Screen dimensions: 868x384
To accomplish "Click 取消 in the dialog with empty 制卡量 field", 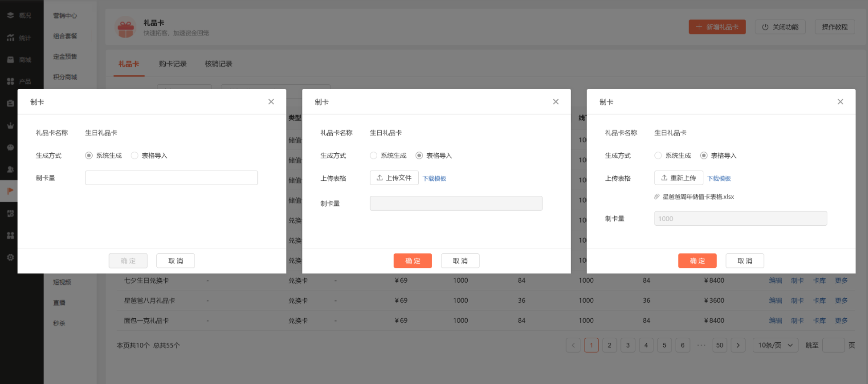I will pyautogui.click(x=175, y=261).
